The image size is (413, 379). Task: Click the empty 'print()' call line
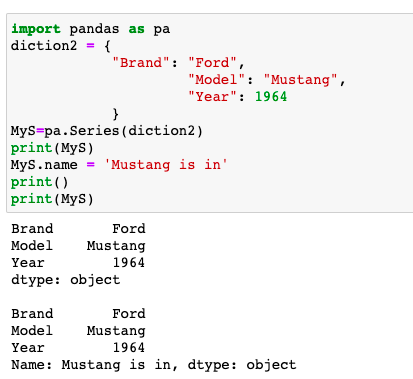(x=40, y=182)
